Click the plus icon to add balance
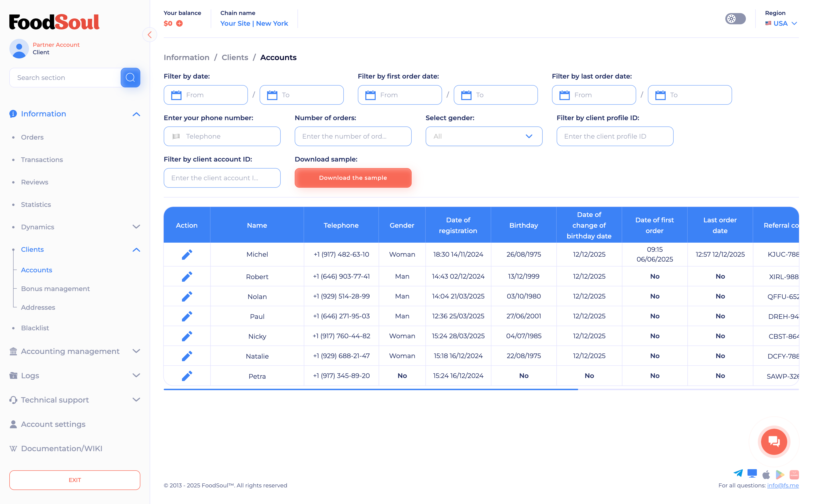Image resolution: width=813 pixels, height=504 pixels. tap(179, 23)
